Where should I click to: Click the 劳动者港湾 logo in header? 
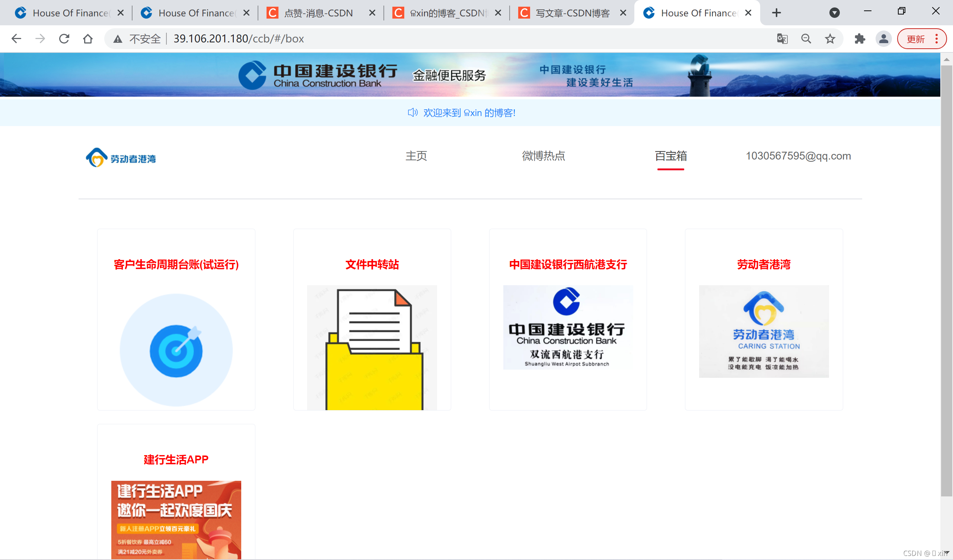[121, 158]
